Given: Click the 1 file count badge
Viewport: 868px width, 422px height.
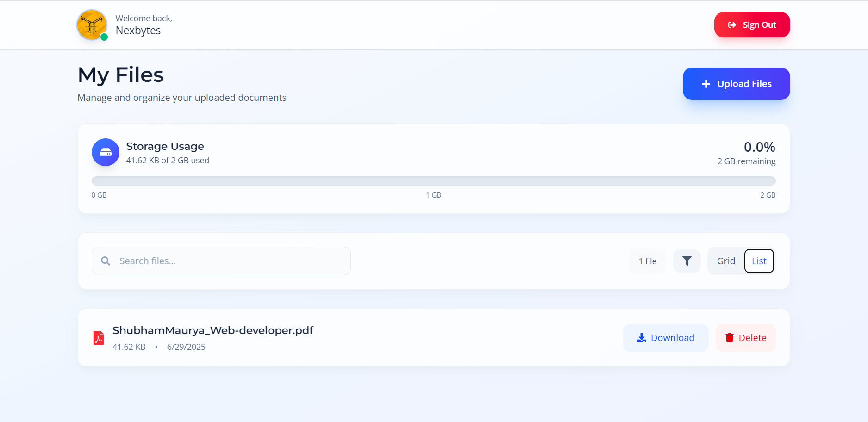Looking at the screenshot, I should (647, 261).
